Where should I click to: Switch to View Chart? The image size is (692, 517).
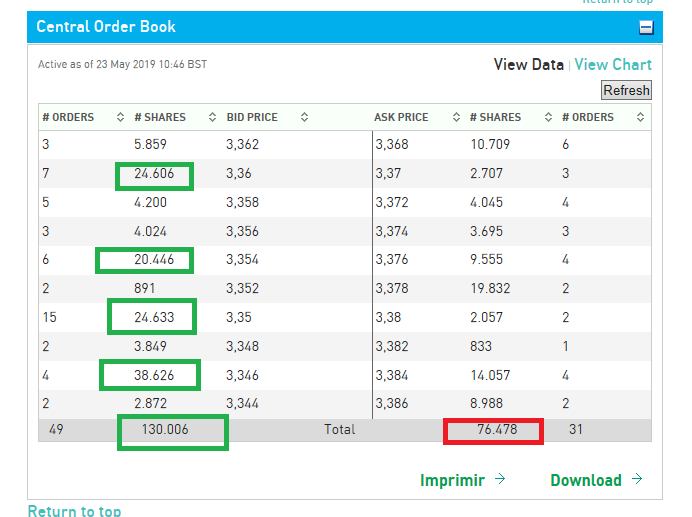coord(613,65)
